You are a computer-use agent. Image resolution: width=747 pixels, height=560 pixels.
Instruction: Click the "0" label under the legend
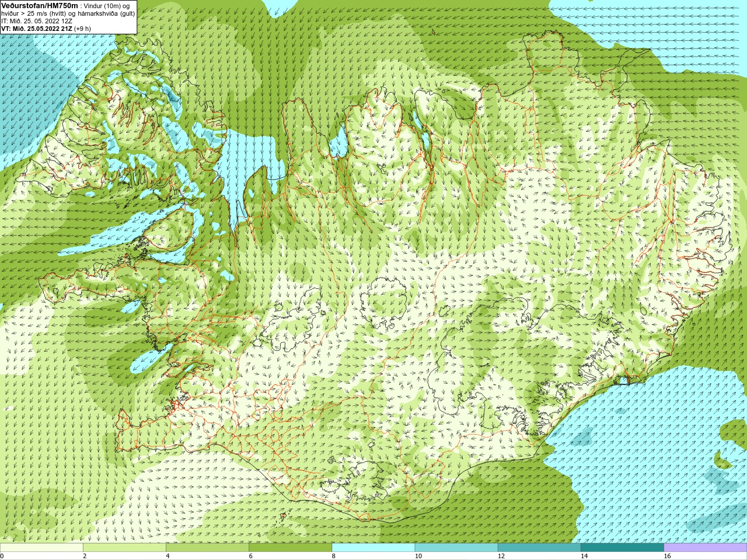point(2,556)
